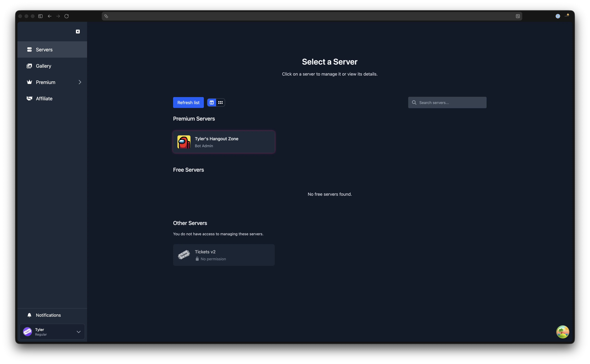590x364 pixels.
Task: Switch to column list view
Action: click(212, 103)
